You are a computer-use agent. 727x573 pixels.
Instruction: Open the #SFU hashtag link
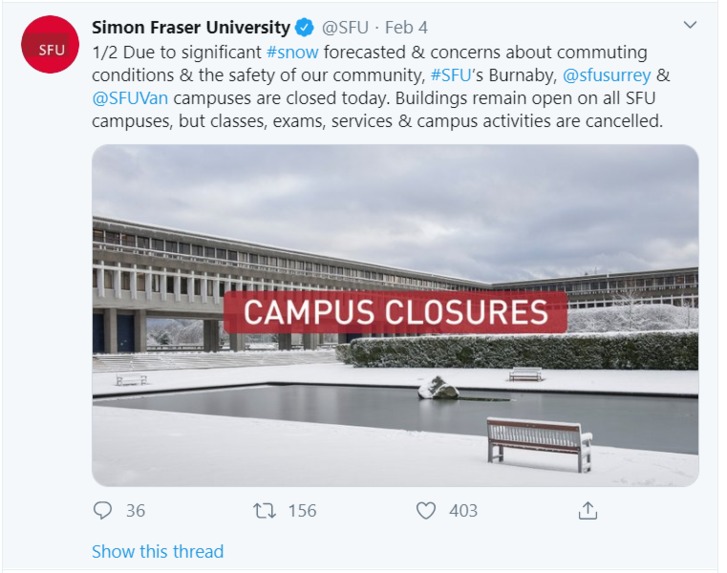[451, 75]
